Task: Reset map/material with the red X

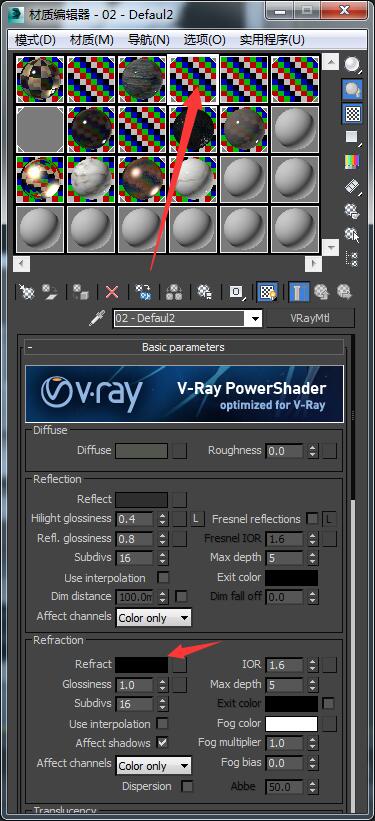Action: tap(112, 292)
